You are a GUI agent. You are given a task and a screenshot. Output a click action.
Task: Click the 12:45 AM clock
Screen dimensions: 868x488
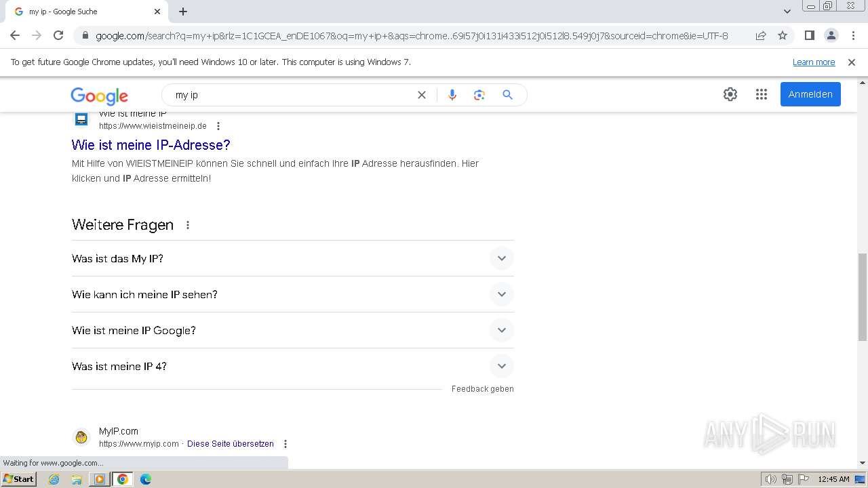833,479
